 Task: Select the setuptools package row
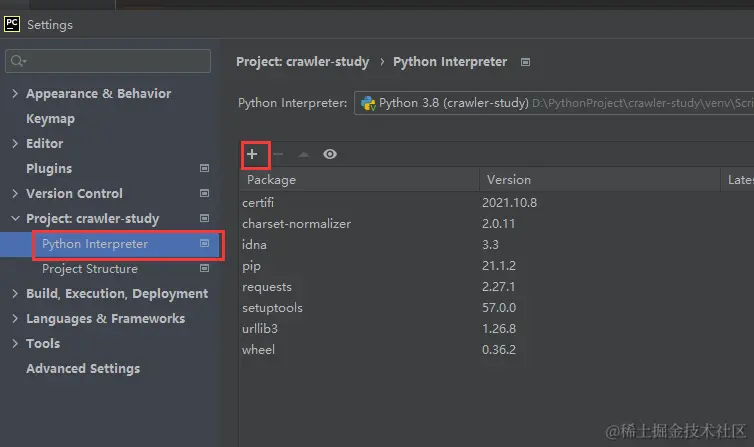click(496, 308)
